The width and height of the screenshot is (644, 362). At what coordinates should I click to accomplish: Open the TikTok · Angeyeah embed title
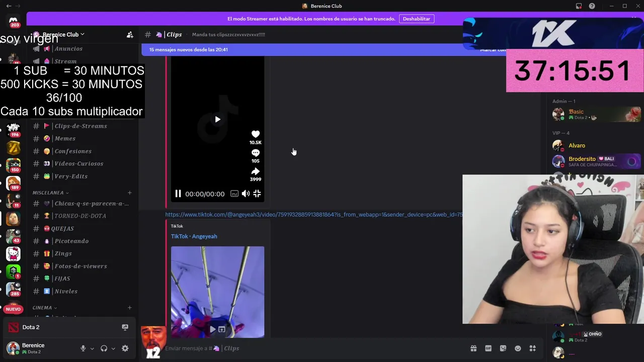[x=194, y=236]
